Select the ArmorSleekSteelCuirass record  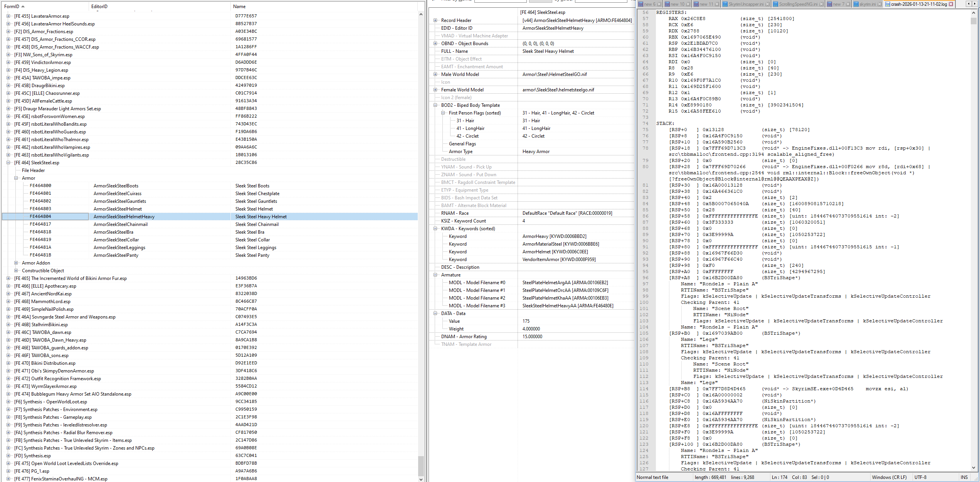[118, 194]
